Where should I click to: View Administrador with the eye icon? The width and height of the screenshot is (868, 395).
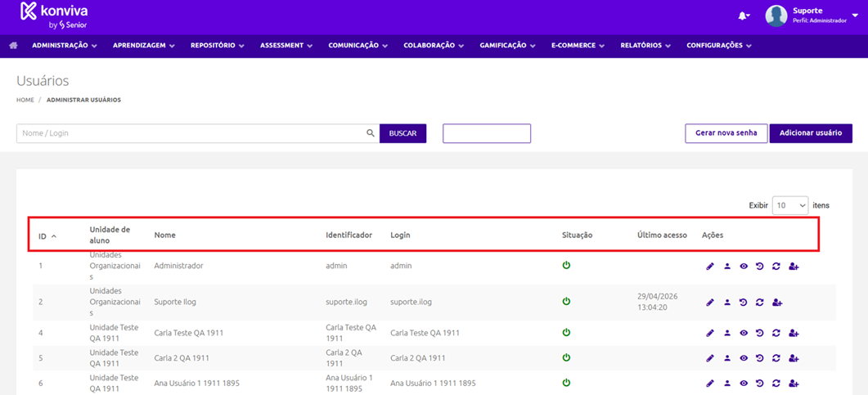point(744,267)
